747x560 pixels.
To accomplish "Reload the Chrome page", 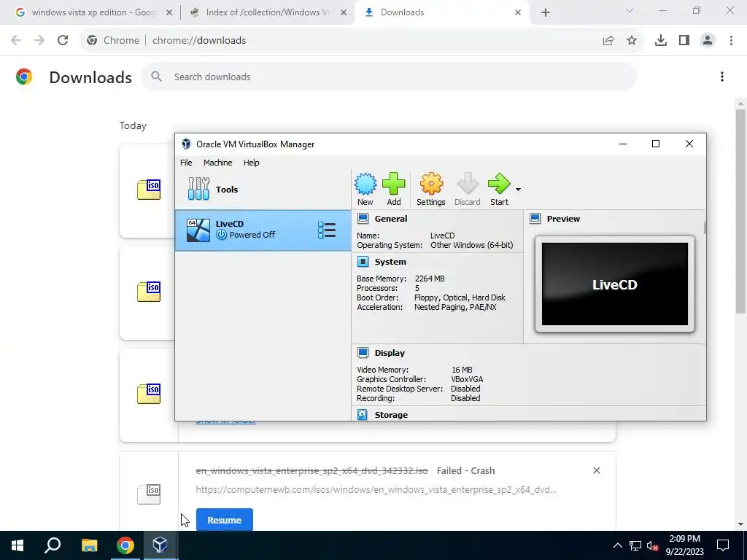I will click(63, 41).
